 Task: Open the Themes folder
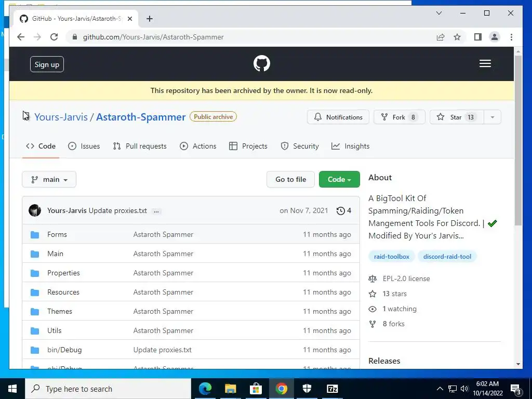pos(60,312)
